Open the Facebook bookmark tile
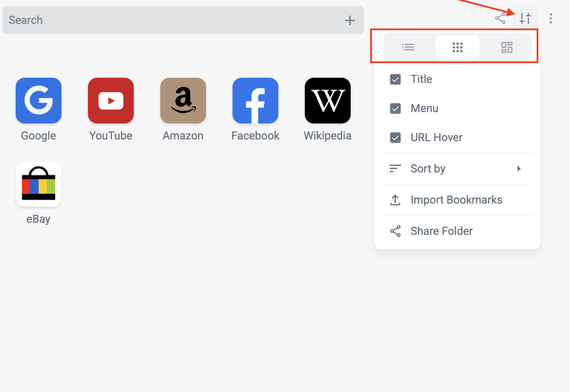The image size is (570, 392). [x=255, y=100]
